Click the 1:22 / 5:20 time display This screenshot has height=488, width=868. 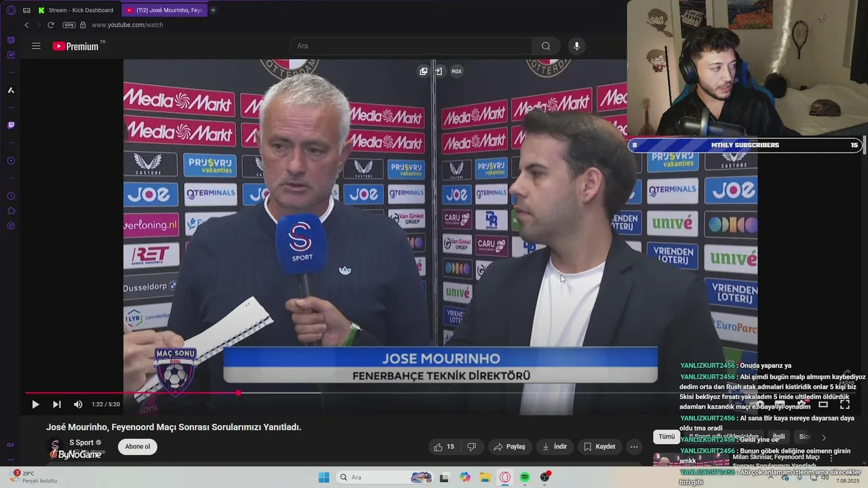point(106,405)
